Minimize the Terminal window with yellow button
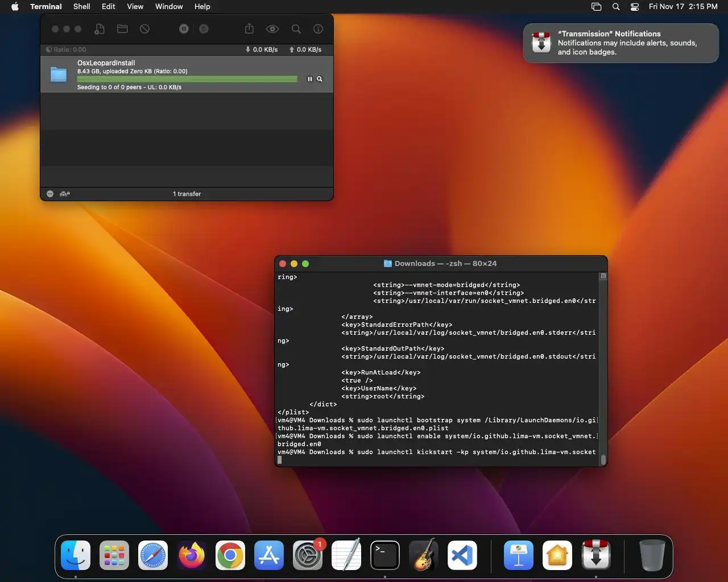 pos(294,264)
